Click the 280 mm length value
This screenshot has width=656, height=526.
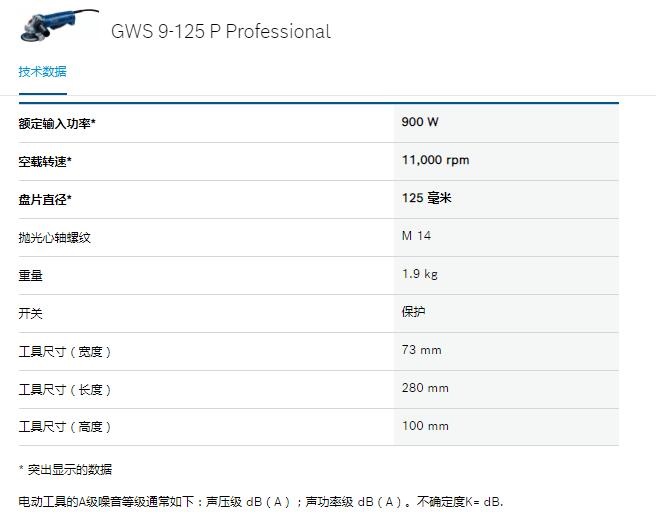[425, 388]
